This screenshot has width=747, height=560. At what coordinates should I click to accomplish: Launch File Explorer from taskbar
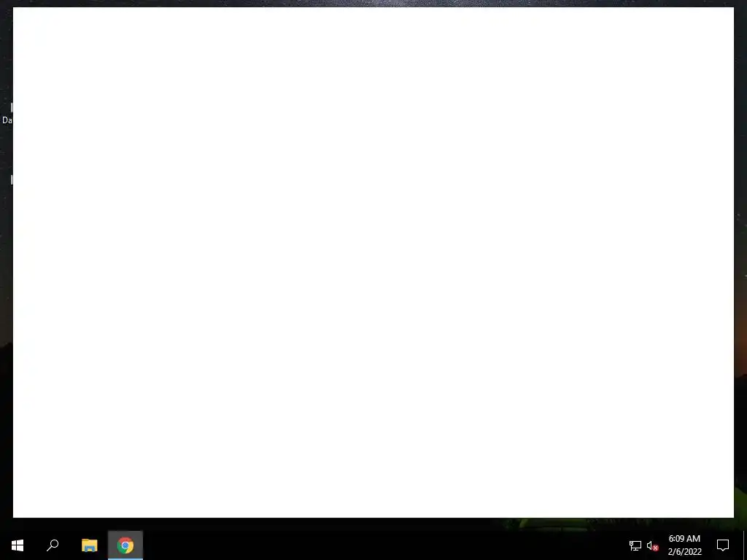[x=90, y=545]
